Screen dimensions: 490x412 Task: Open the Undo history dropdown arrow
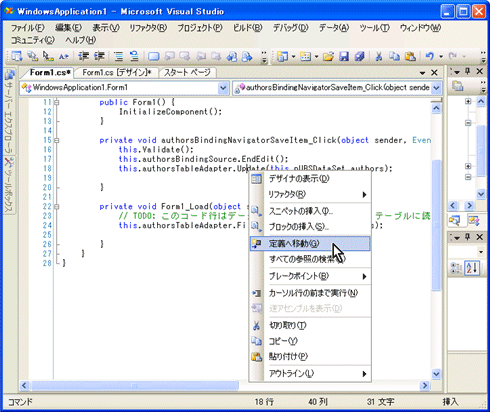click(441, 56)
